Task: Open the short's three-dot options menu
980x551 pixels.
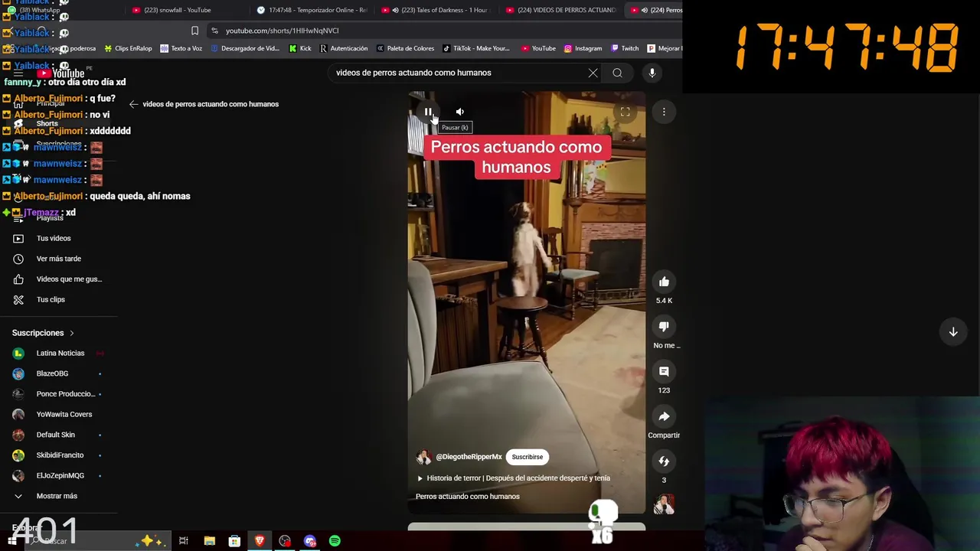Action: 664,112
